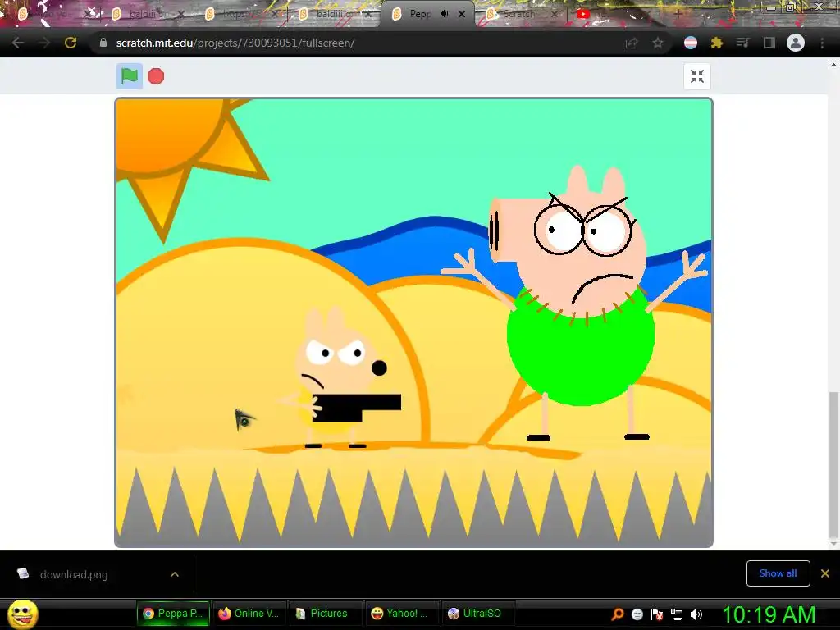Toggle the browser side panel
This screenshot has height=630, width=840.
point(769,43)
